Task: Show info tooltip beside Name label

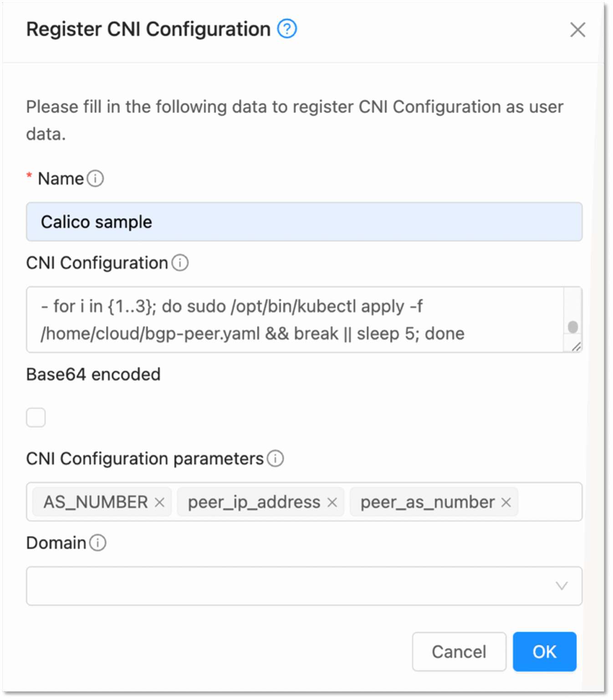Action: (x=95, y=179)
